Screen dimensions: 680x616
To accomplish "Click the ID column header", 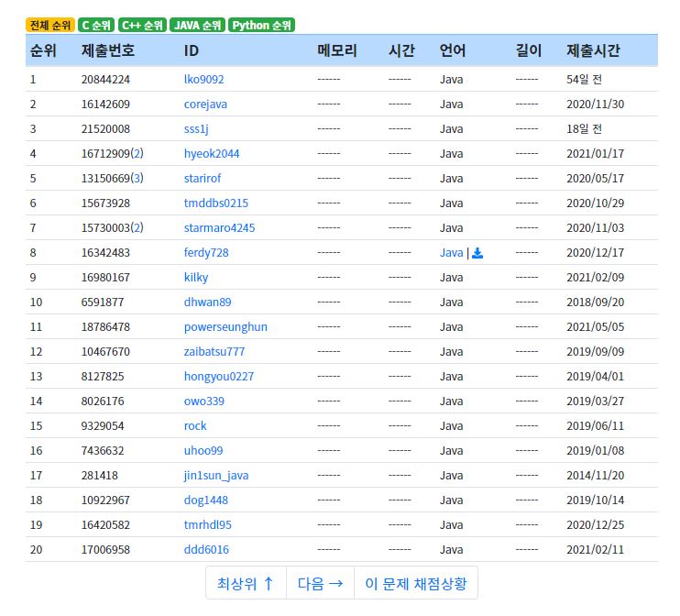I will [192, 50].
